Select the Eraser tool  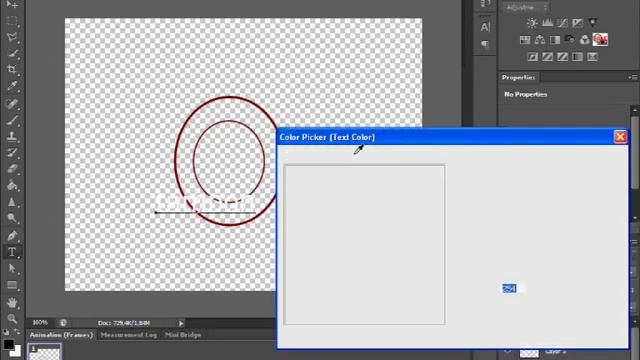click(12, 169)
